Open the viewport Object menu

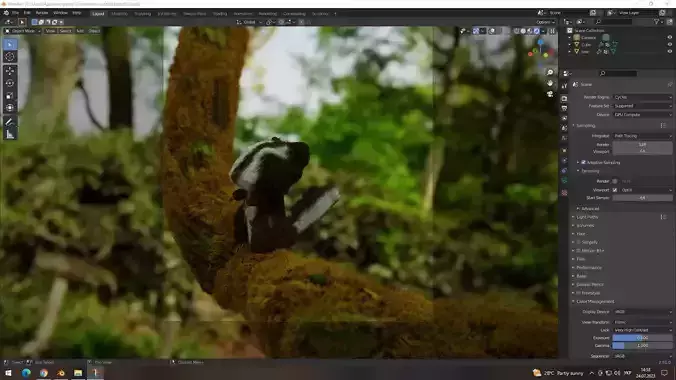tap(94, 31)
